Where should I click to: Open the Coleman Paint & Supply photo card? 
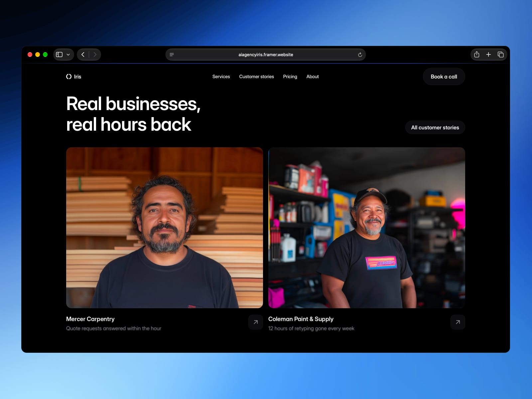367,227
